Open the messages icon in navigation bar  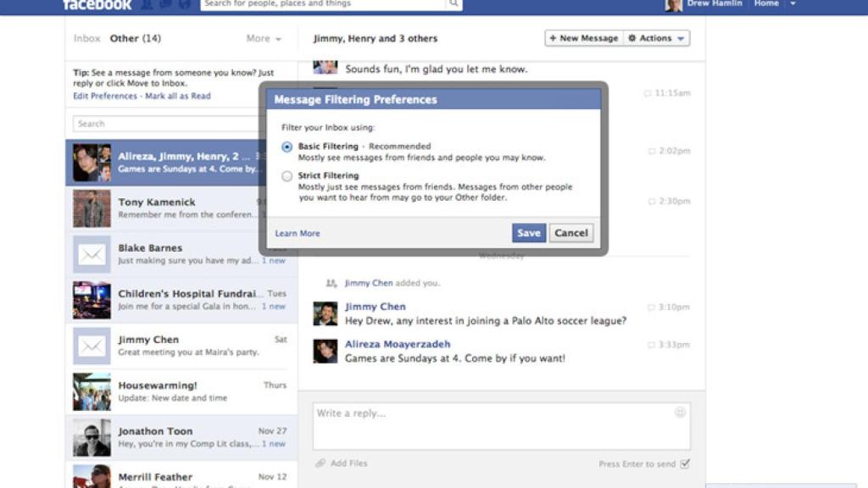coord(164,4)
